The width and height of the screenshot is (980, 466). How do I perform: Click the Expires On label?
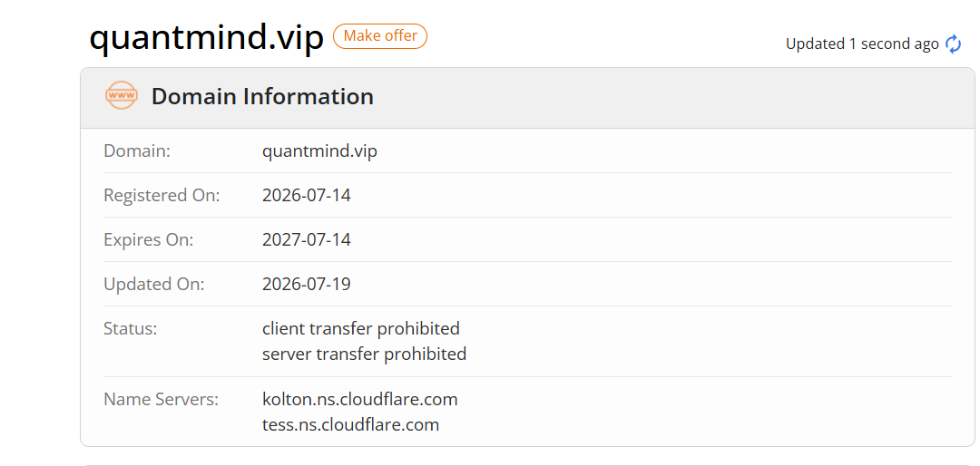pyautogui.click(x=148, y=240)
